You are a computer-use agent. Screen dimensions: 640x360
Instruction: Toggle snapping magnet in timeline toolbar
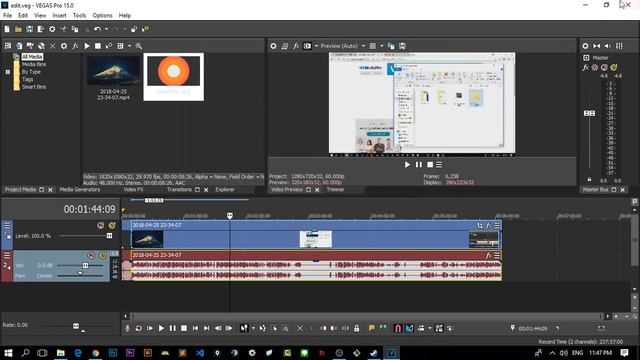coord(398,328)
